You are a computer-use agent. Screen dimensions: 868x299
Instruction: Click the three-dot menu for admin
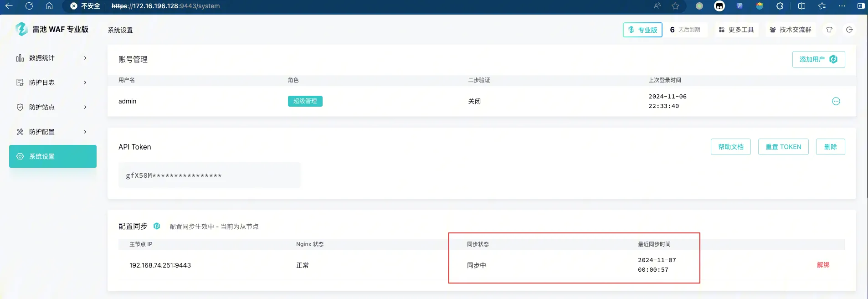point(836,101)
